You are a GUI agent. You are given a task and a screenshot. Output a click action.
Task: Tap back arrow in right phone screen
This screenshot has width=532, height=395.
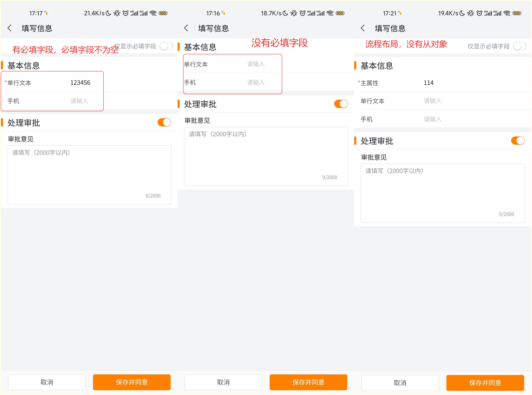point(363,28)
